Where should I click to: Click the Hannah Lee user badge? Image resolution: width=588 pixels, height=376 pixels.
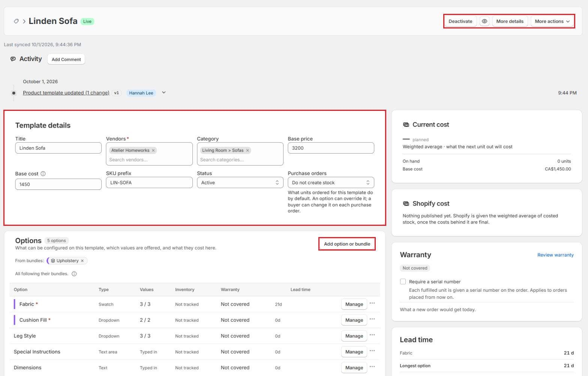tap(141, 93)
